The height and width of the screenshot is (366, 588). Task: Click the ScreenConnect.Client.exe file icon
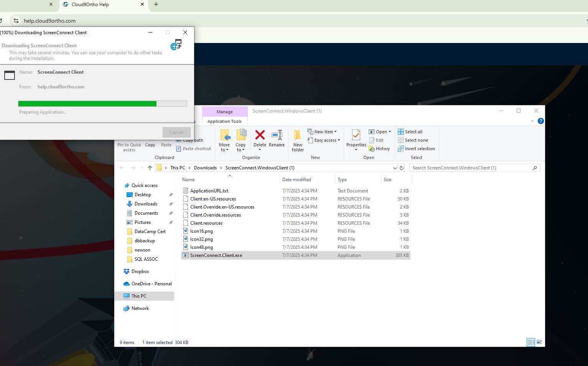pos(186,255)
